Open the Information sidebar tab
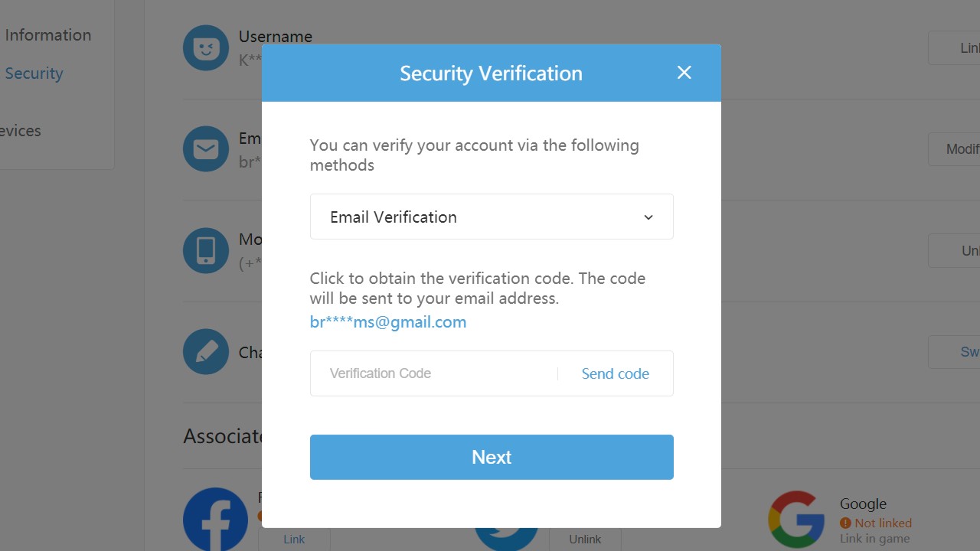The height and width of the screenshot is (551, 980). pos(47,35)
